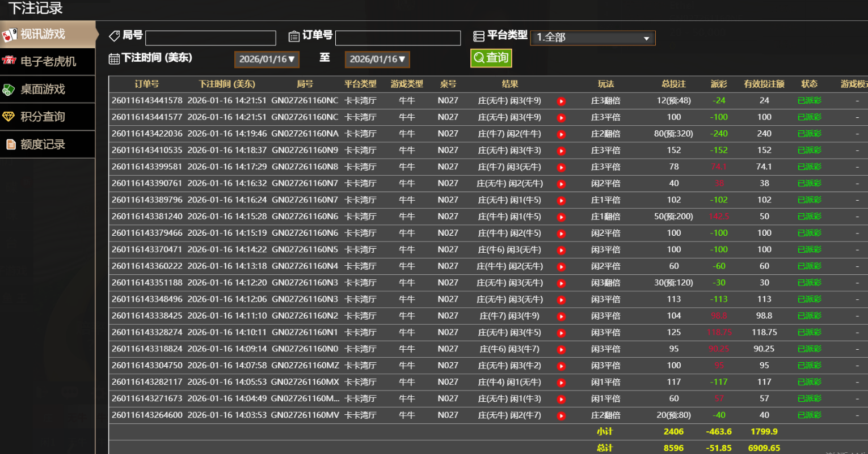Click the diamond icon beside 积分查询

(x=9, y=117)
